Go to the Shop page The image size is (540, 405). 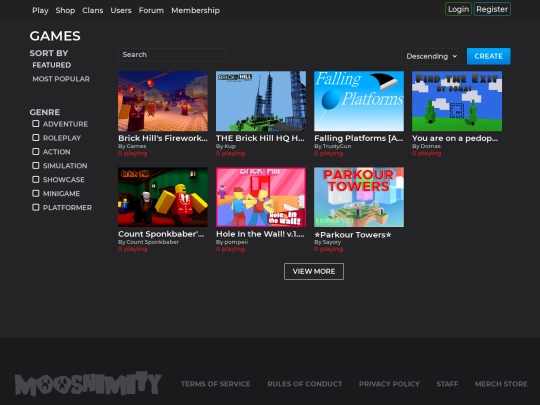tap(65, 10)
